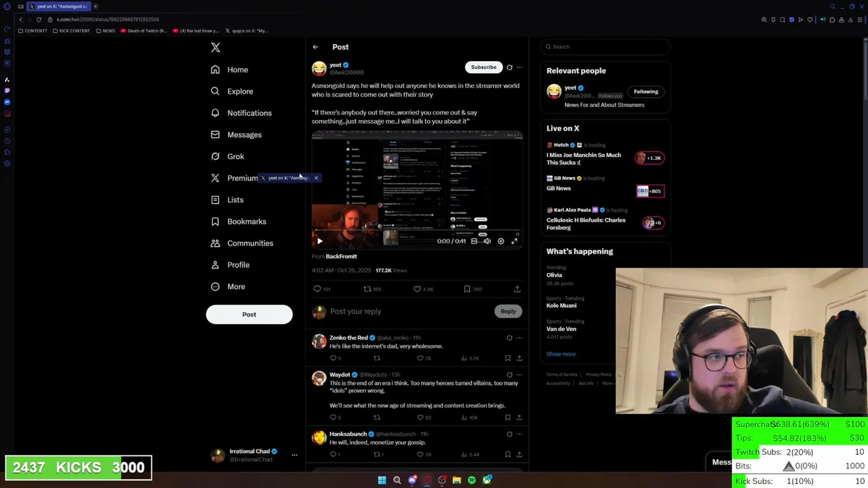Viewport: 868px width, 488px height.
Task: Click the white Post button
Action: coord(249,314)
